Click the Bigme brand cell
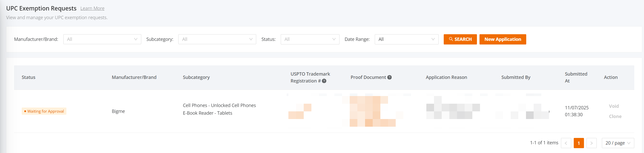Screen dimensions: 644x153 (x=118, y=111)
